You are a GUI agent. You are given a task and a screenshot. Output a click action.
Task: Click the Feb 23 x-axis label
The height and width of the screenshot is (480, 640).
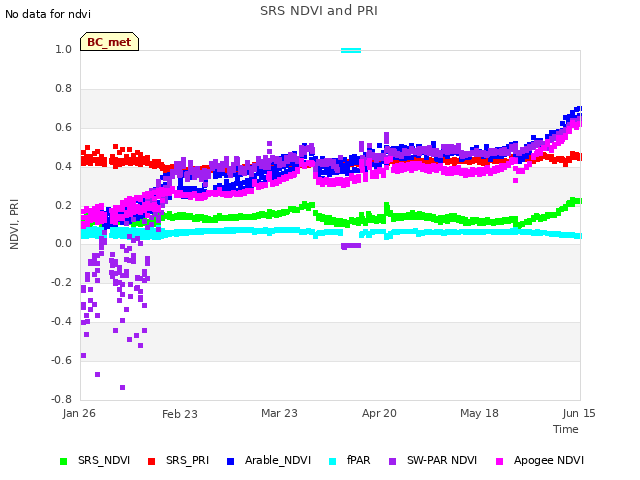point(180,414)
